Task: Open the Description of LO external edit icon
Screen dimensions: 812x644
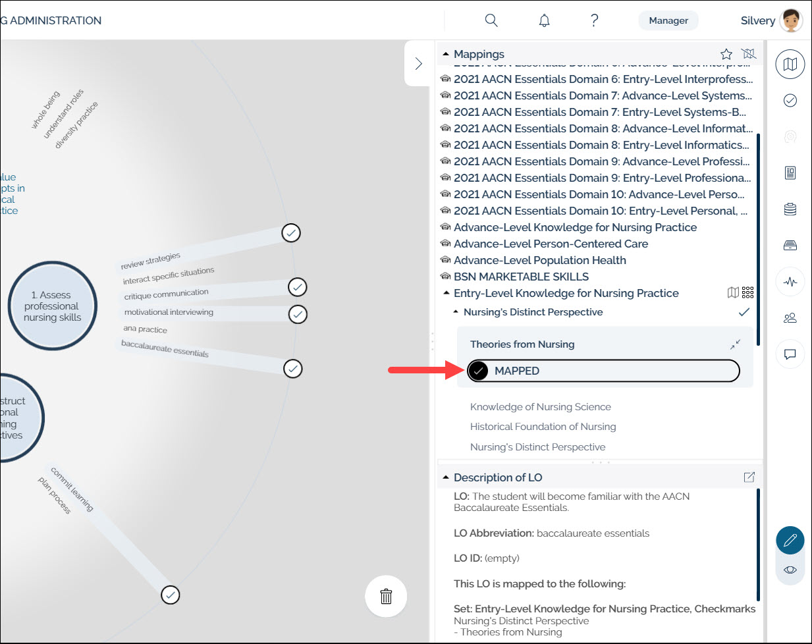Action: 749,477
